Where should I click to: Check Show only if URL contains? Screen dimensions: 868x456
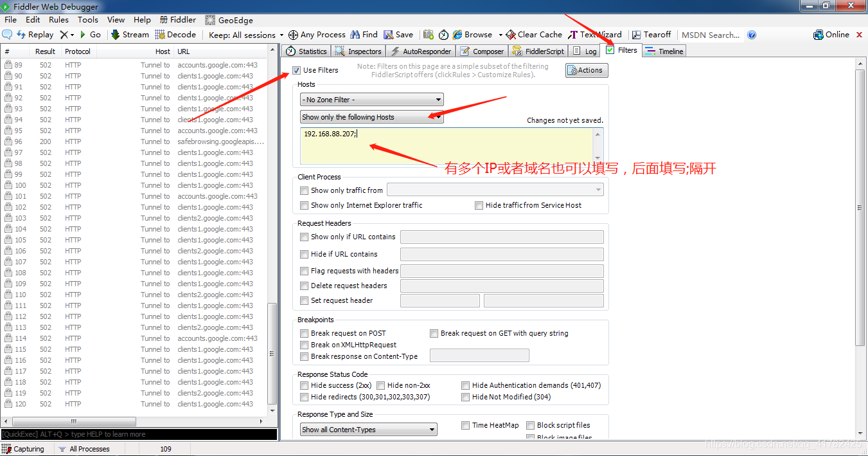pos(305,237)
